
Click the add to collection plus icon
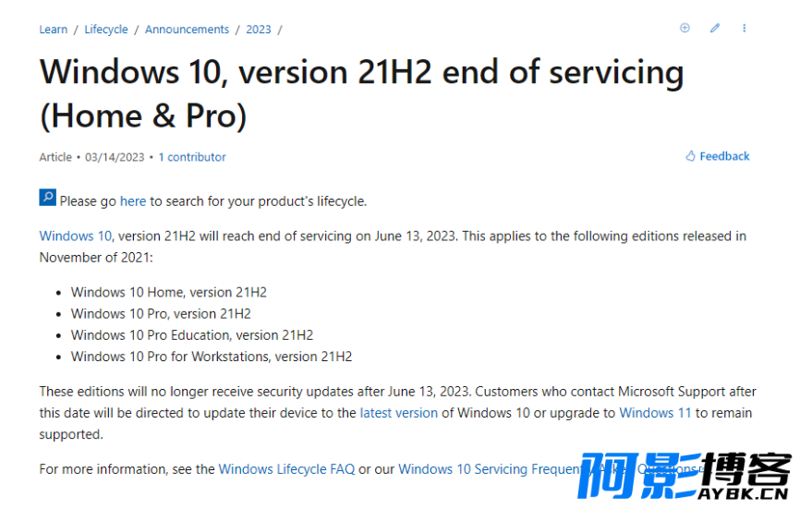[x=685, y=28]
